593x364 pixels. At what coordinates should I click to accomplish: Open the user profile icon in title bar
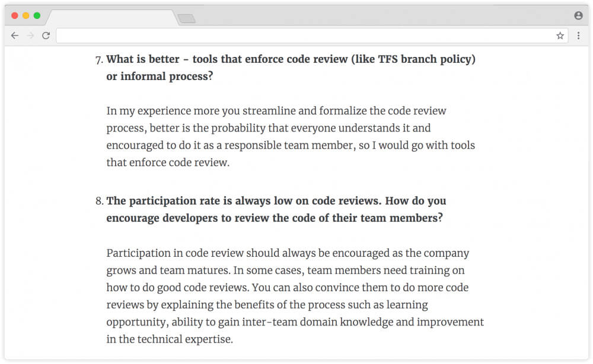point(578,15)
